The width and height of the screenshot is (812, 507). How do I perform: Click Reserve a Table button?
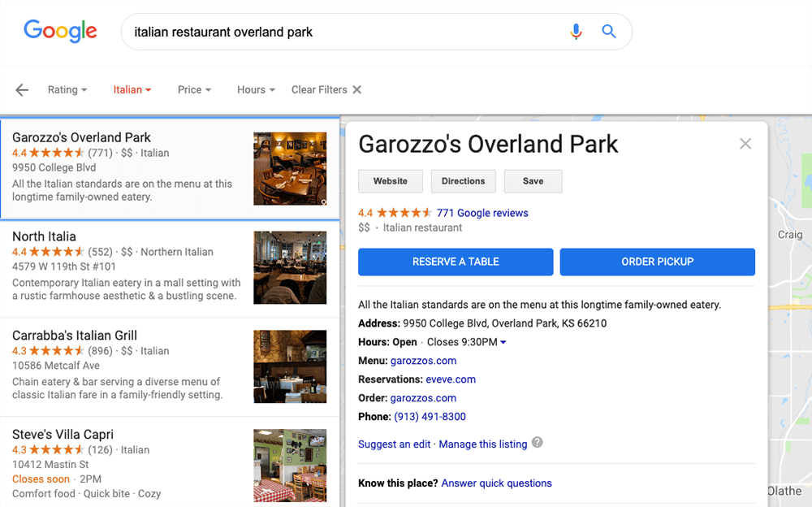click(x=456, y=262)
